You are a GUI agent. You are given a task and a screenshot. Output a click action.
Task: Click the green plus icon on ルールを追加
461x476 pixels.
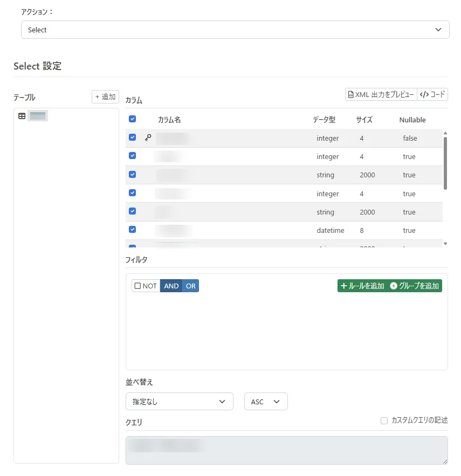pos(343,286)
